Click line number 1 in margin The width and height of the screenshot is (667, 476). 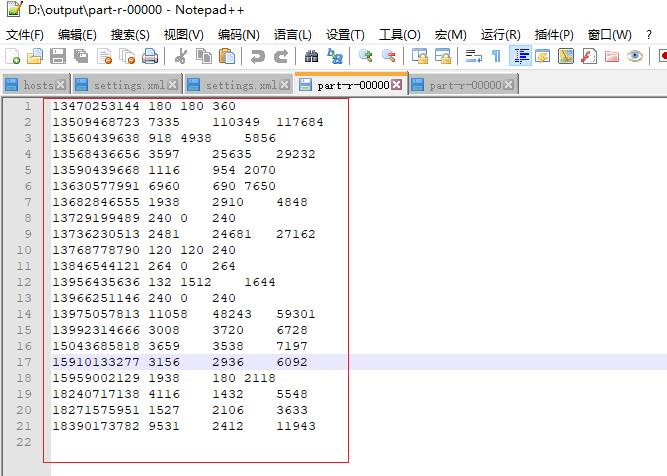[x=28, y=106]
